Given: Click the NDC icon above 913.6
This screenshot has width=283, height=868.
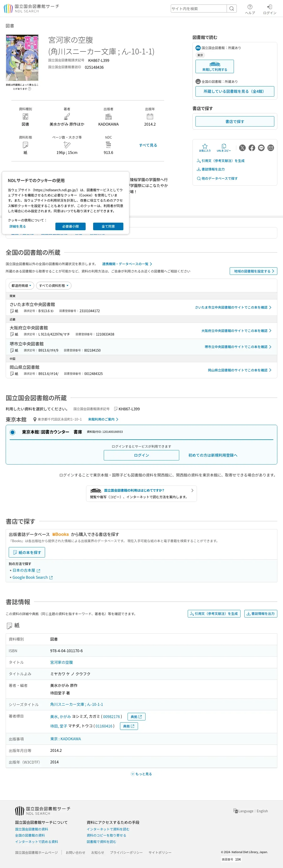Looking at the screenshot, I should 108,145.
